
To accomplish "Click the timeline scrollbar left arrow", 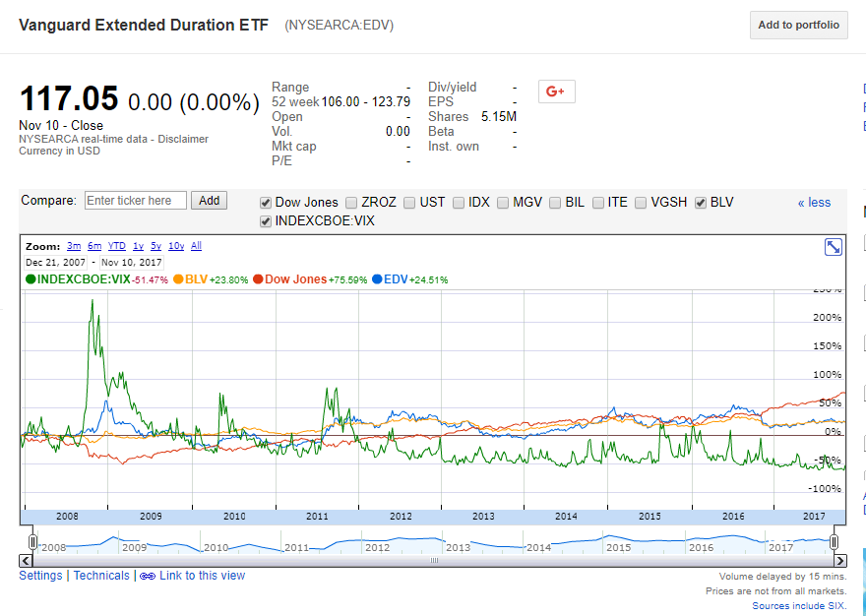I will 26,561.
